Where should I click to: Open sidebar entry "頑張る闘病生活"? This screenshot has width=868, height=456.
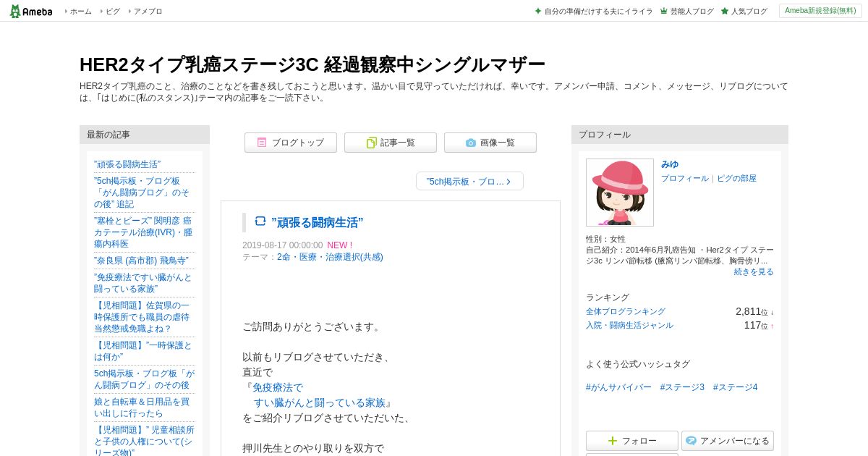click(x=127, y=164)
